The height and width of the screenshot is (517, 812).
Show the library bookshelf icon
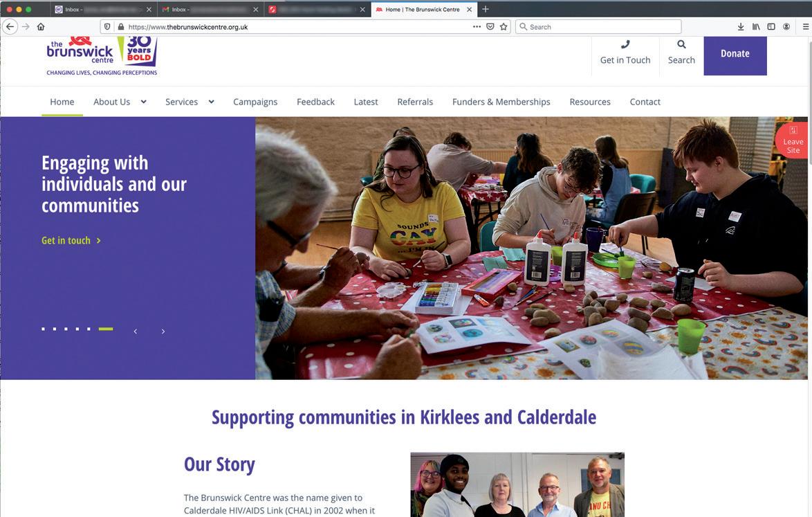click(756, 27)
